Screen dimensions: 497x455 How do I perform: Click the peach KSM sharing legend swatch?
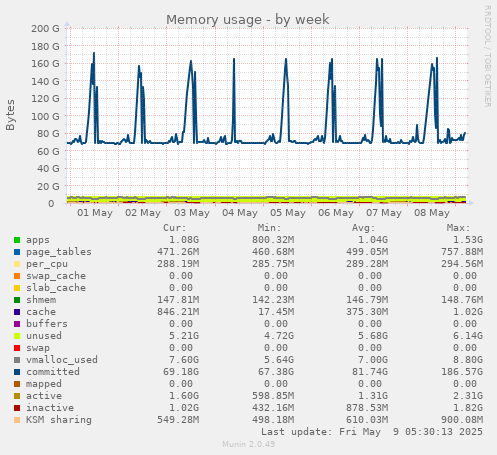17,420
